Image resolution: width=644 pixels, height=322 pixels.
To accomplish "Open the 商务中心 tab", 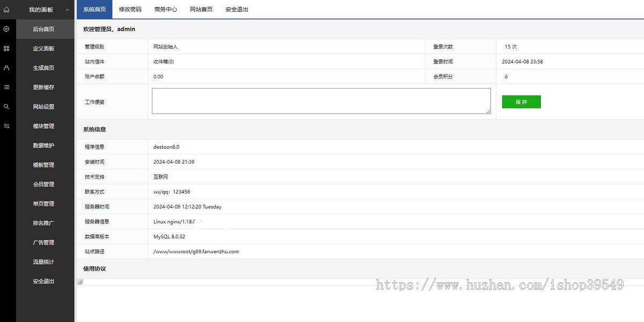I will pos(165,9).
